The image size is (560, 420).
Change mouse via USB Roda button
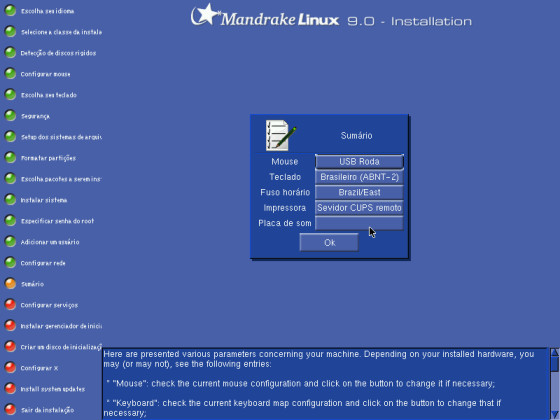[359, 161]
